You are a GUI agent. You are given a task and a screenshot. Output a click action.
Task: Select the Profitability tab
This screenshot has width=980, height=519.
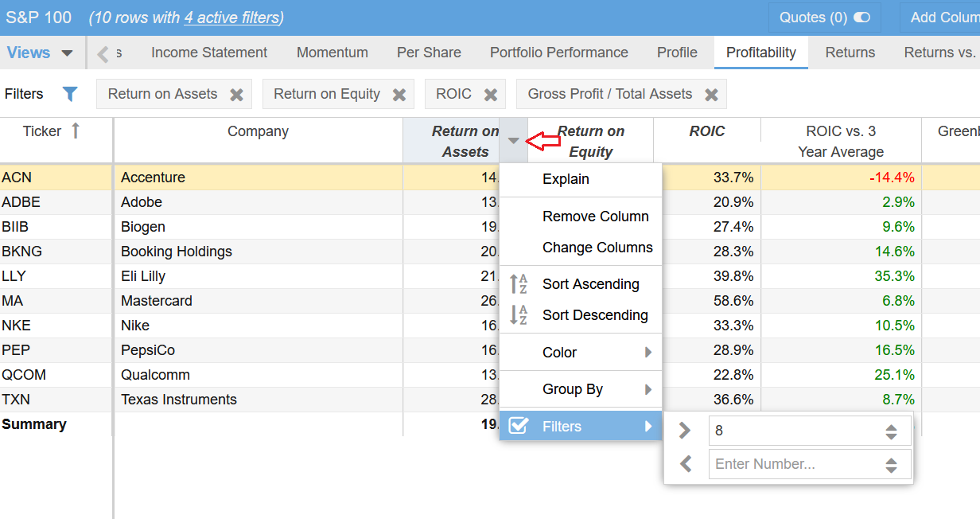click(x=761, y=53)
